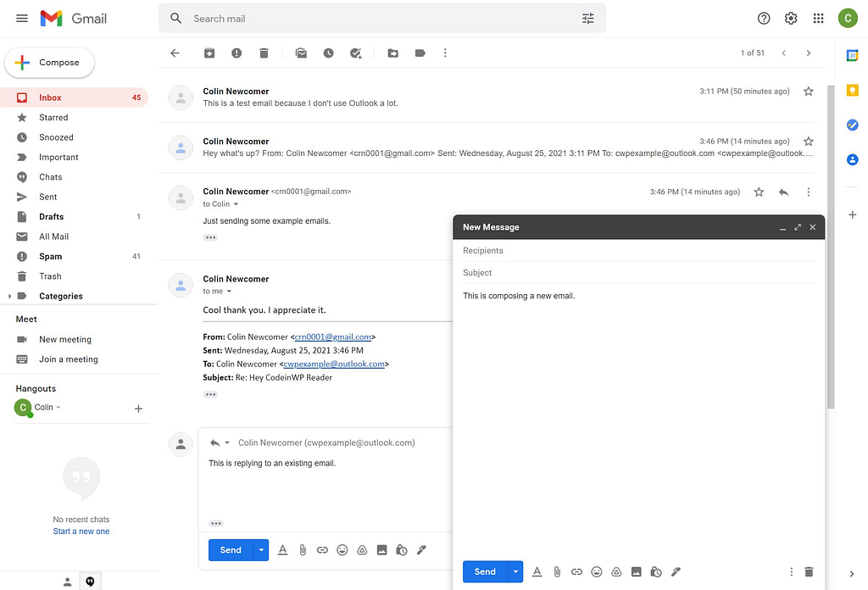The height and width of the screenshot is (590, 868).
Task: Report this conversation as spam
Action: 236,53
